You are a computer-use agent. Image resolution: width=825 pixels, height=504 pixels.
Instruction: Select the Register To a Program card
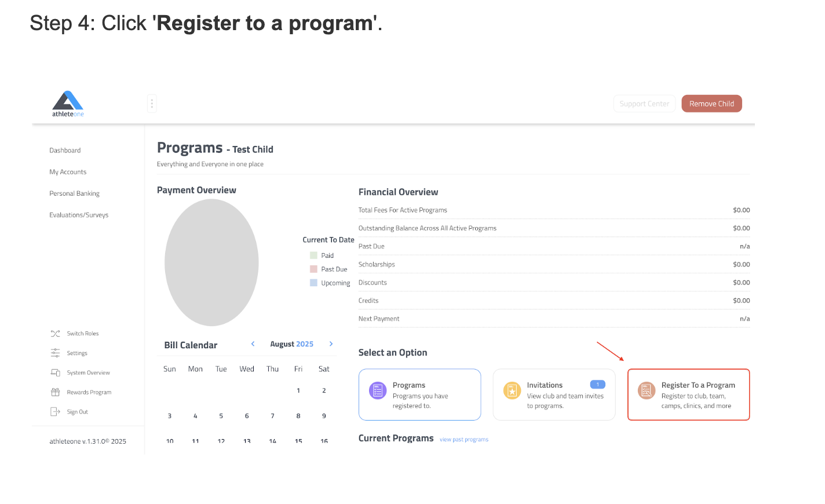pos(688,395)
